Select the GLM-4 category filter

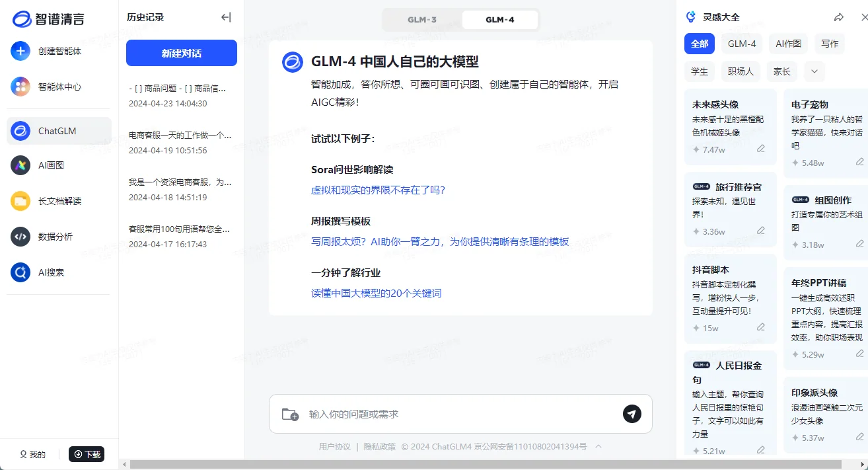pos(742,44)
